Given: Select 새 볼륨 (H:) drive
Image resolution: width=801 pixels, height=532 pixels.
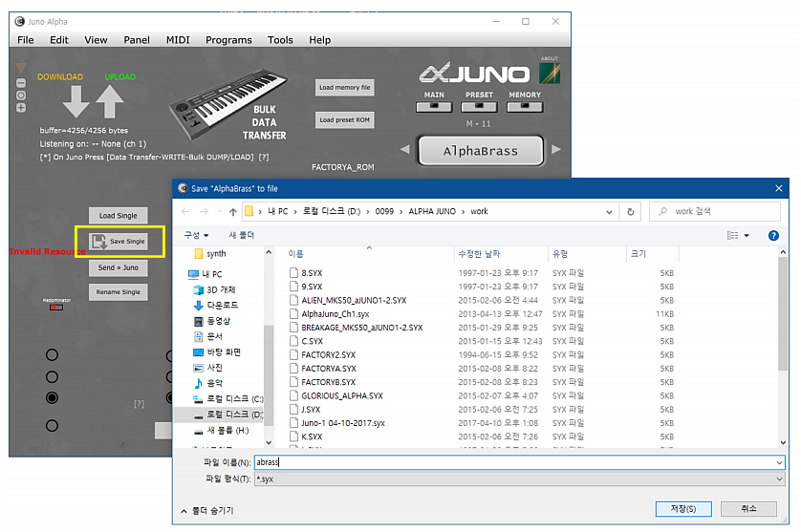Looking at the screenshot, I should tap(221, 431).
